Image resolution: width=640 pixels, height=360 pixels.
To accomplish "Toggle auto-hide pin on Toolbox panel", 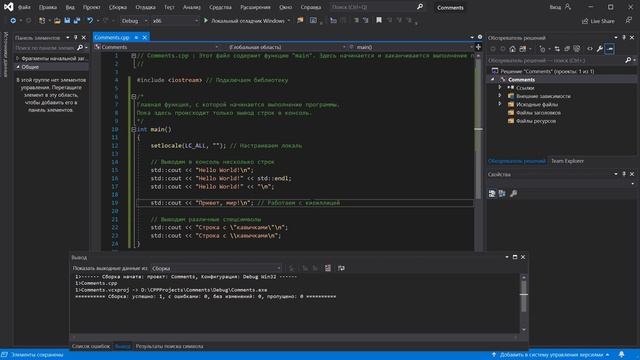I will pyautogui.click(x=76, y=38).
